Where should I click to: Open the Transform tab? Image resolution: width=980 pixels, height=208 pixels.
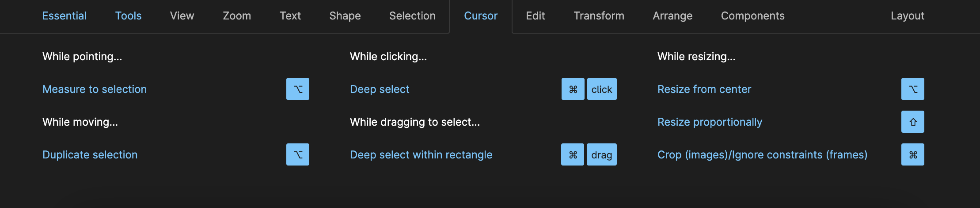click(599, 16)
